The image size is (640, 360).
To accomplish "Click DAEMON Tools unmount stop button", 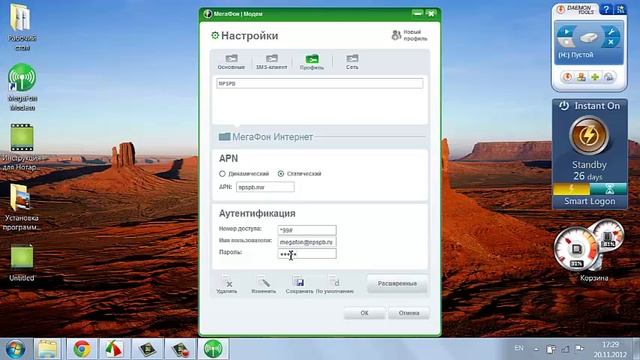I will tap(567, 42).
